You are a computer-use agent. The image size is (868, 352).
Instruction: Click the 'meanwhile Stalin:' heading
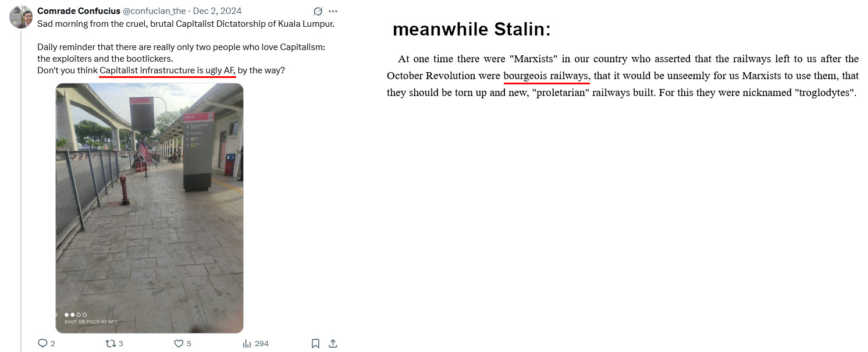[472, 30]
